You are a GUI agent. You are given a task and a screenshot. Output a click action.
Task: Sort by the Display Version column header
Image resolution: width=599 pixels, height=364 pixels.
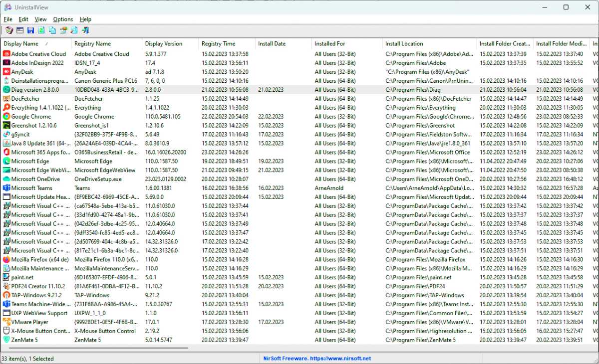pos(170,44)
